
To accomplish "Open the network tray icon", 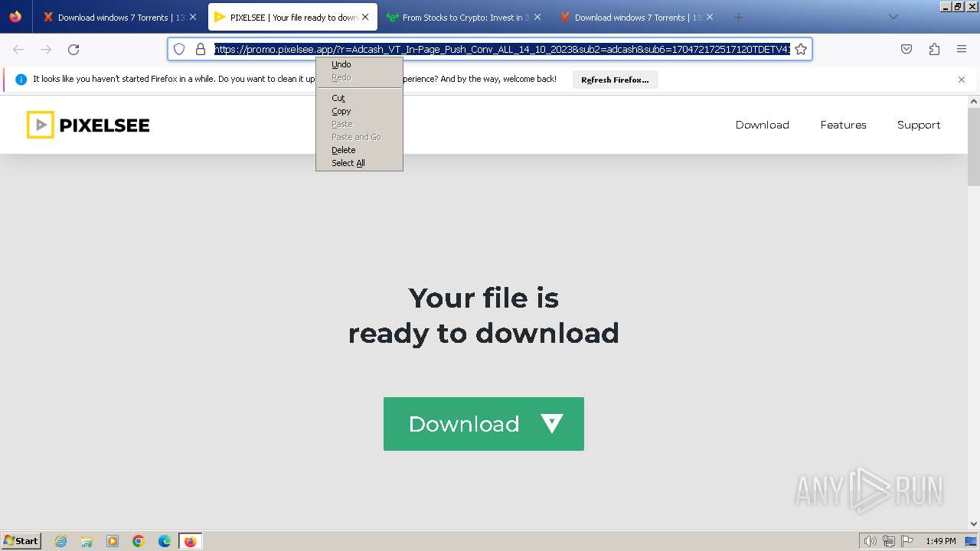I will 889,541.
